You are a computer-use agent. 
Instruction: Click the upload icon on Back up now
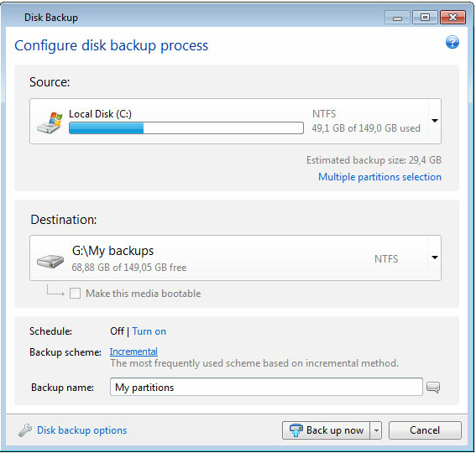point(296,430)
